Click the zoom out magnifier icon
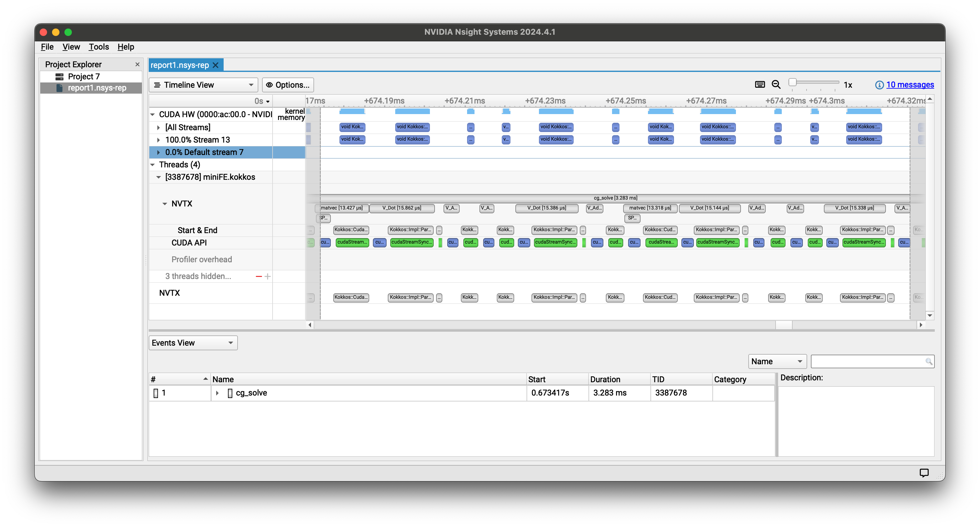This screenshot has width=980, height=527. [x=776, y=85]
